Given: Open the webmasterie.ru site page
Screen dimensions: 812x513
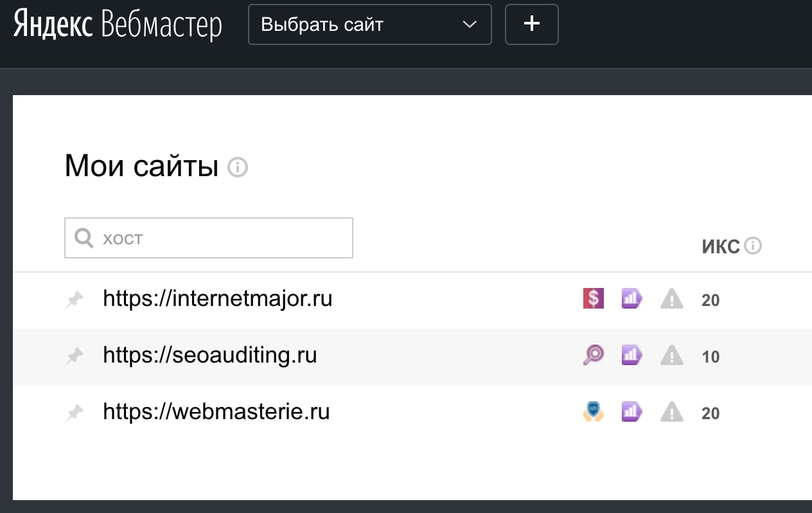Looking at the screenshot, I should 216,411.
